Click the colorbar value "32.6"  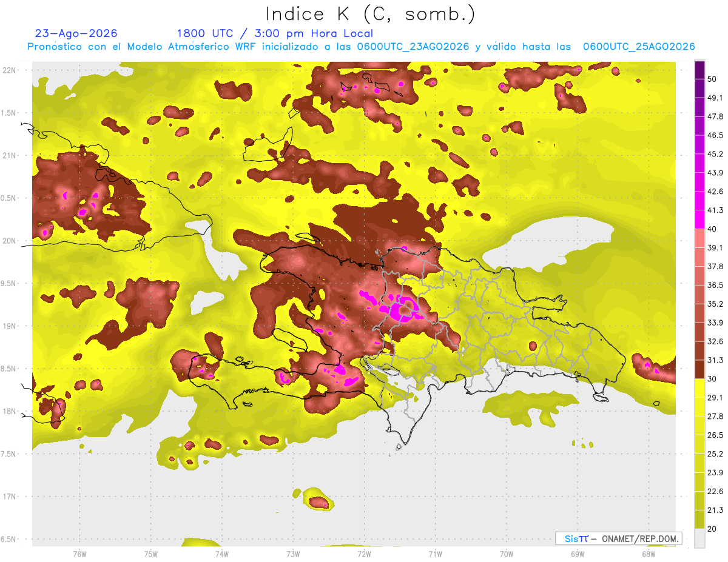coord(715,341)
